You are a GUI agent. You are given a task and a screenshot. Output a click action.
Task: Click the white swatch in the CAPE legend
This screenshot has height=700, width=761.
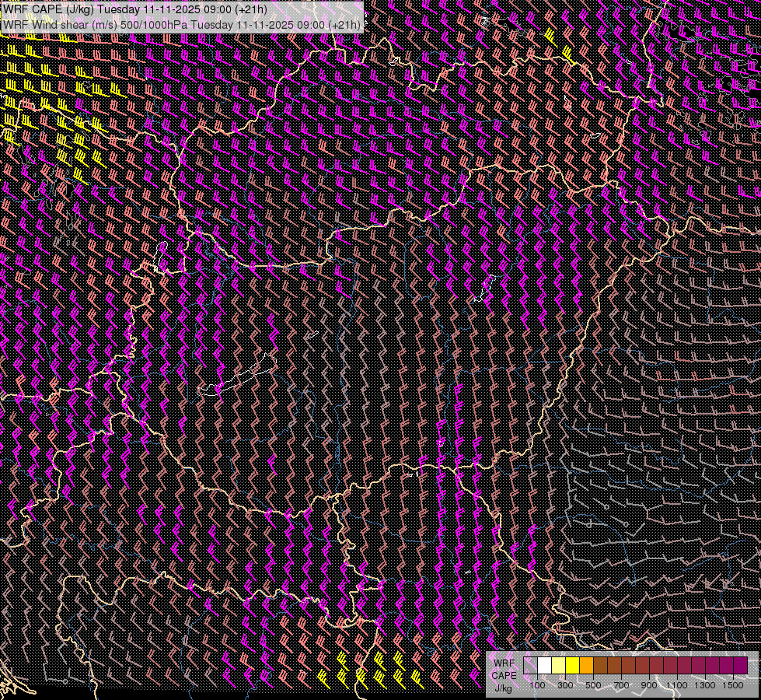[x=545, y=666]
